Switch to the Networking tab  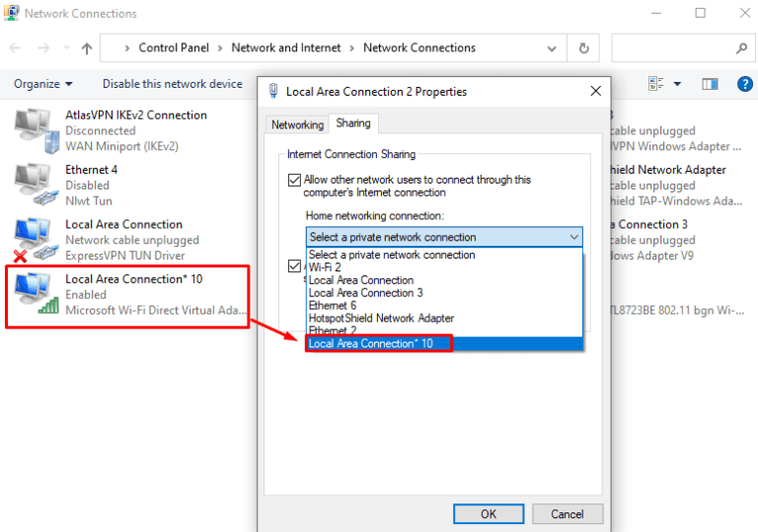(x=297, y=124)
